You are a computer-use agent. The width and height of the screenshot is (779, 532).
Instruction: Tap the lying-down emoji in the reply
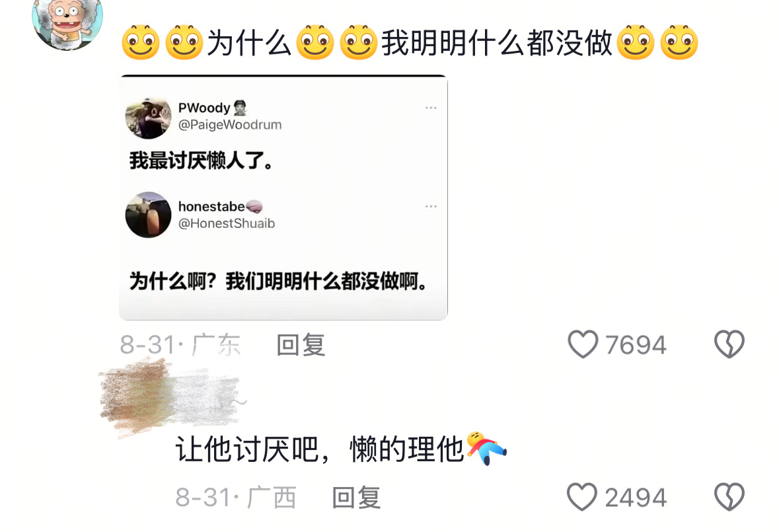click(x=486, y=448)
